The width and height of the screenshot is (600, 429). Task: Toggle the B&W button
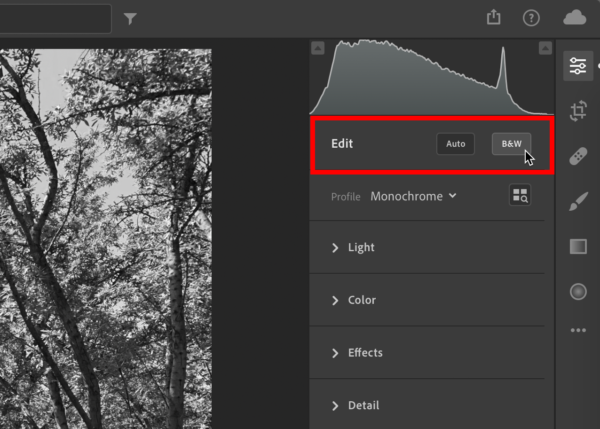(511, 144)
